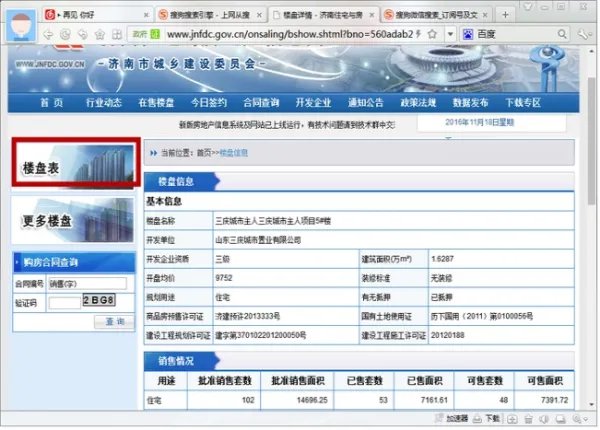The image size is (600, 430).
Task: Click the 合同编号 input field
Action: click(x=87, y=283)
